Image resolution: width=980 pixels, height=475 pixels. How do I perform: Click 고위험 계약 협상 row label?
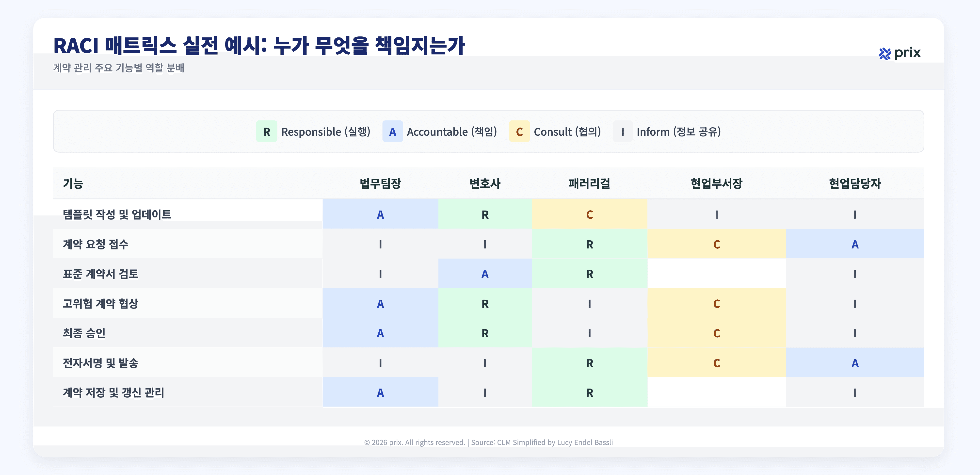pyautogui.click(x=100, y=303)
